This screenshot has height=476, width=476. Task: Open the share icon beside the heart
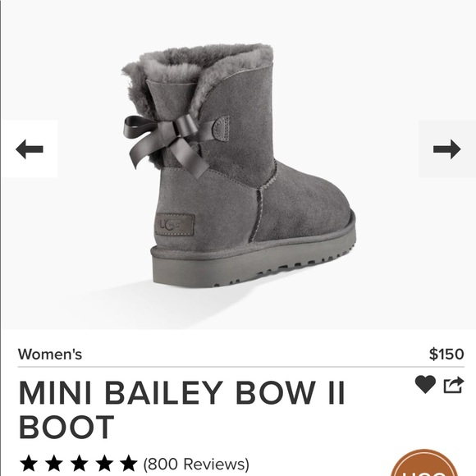[x=454, y=385]
